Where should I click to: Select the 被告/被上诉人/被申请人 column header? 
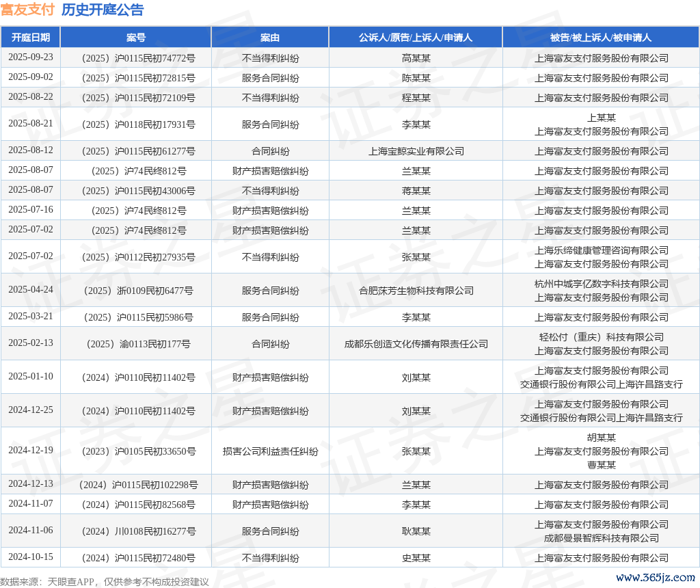[601, 38]
